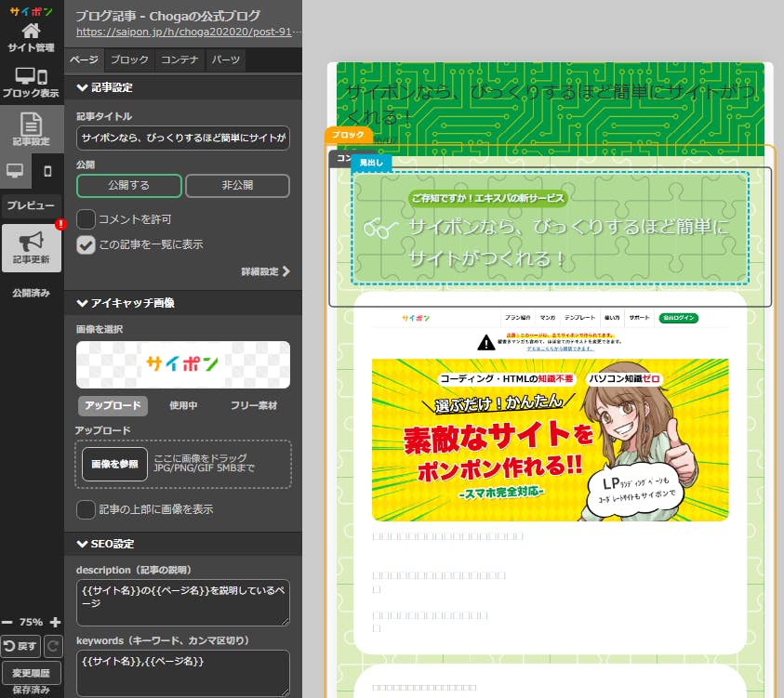784x698 pixels.
Task: Switch to コンテナ tab
Action: (x=179, y=60)
